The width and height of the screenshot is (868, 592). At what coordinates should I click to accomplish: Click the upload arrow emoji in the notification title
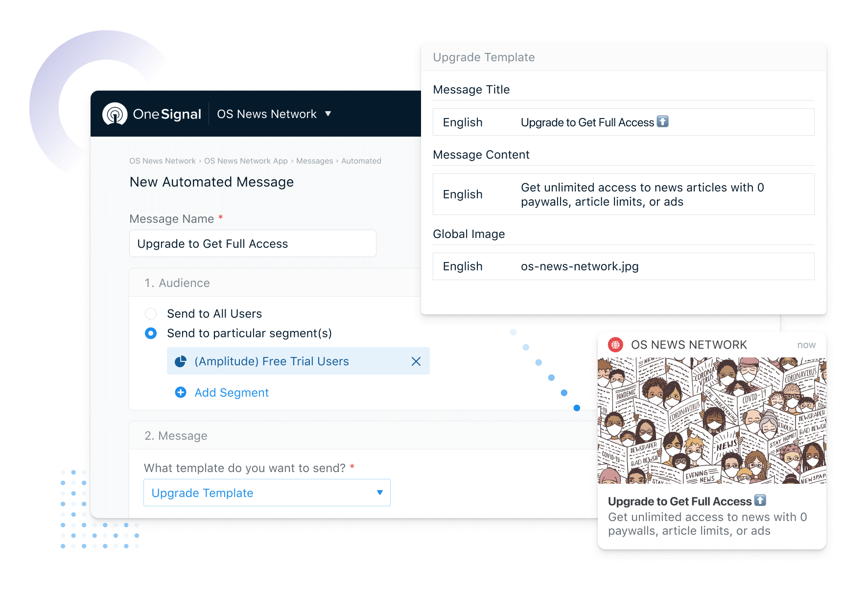760,501
